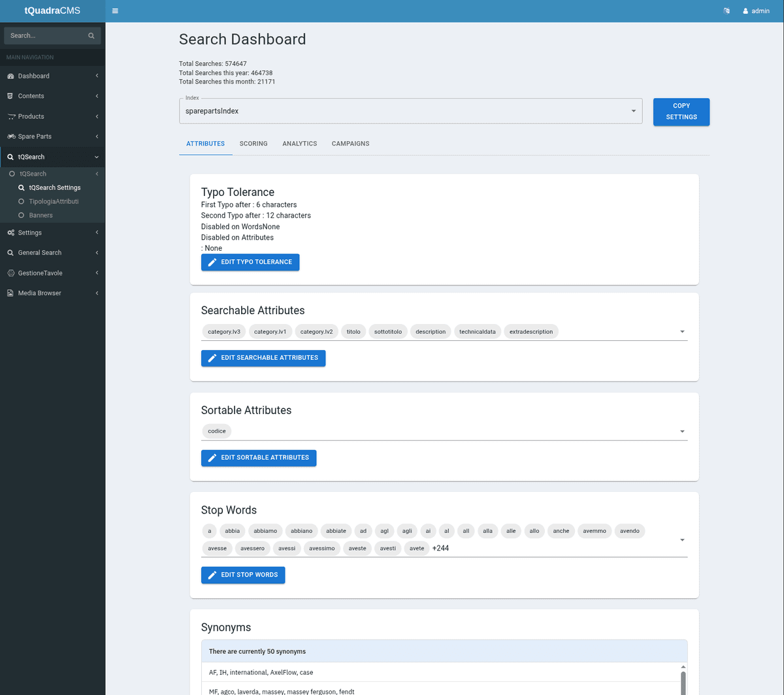784x695 pixels.
Task: Click the COPY SETTINGS button
Action: pos(681,111)
